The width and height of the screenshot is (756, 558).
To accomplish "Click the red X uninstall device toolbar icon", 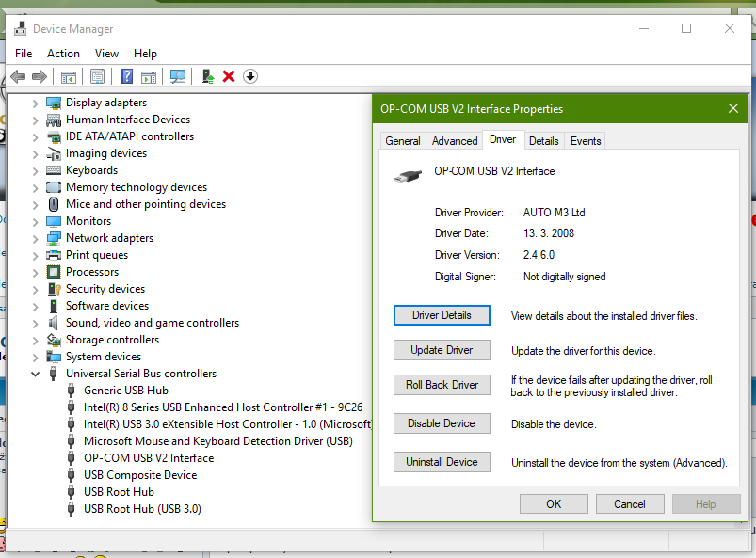I will pyautogui.click(x=229, y=76).
